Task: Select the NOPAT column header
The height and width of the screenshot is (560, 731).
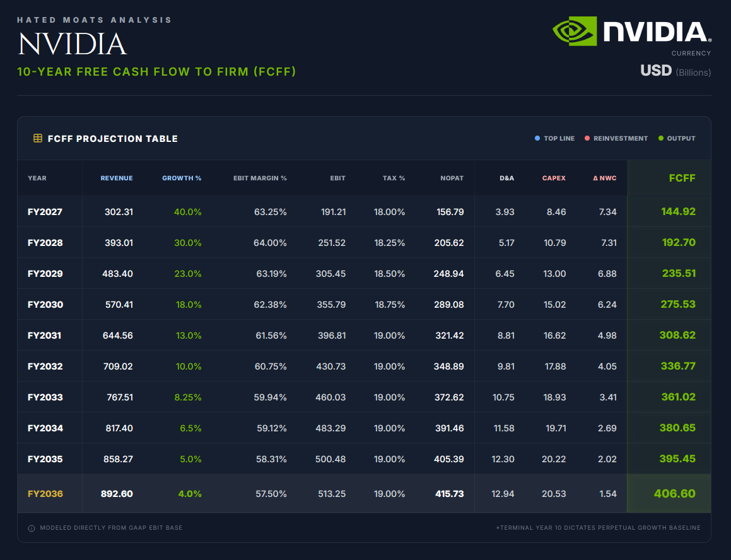Action: [x=452, y=178]
